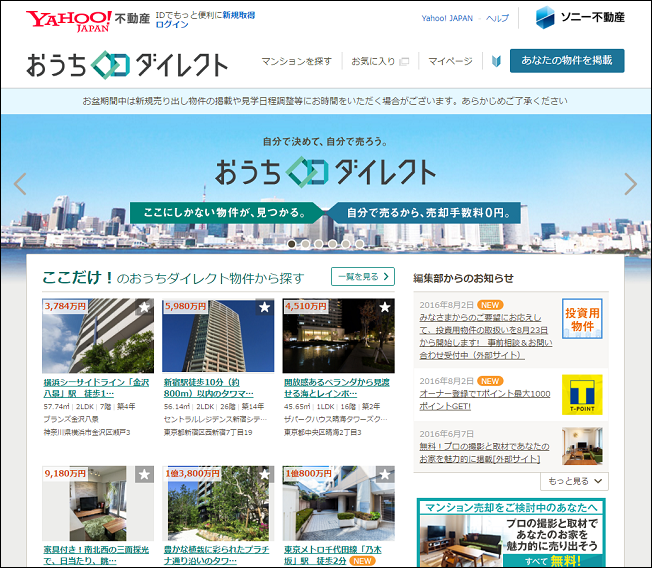Open the 無料！プロの撮影と取材 news link
The width and height of the screenshot is (652, 568).
pyautogui.click(x=484, y=452)
